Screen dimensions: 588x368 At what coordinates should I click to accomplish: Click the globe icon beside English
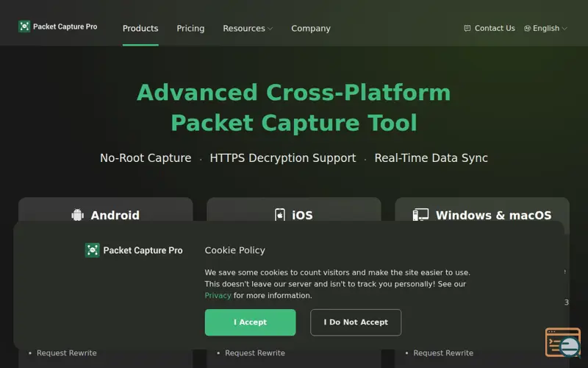click(527, 28)
